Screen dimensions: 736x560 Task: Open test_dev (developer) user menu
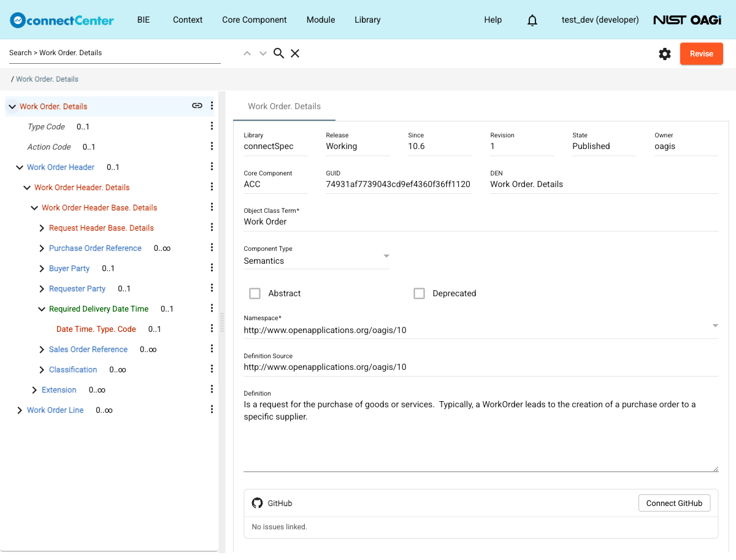click(600, 20)
